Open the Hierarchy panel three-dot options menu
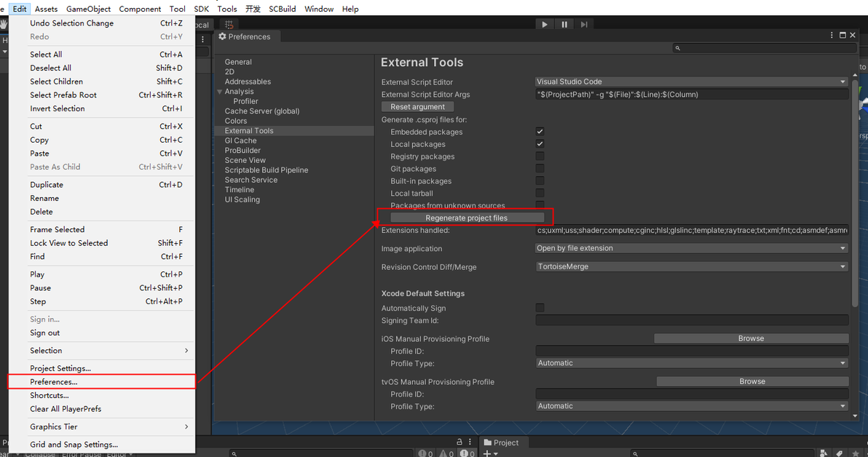868x457 pixels. coord(202,39)
